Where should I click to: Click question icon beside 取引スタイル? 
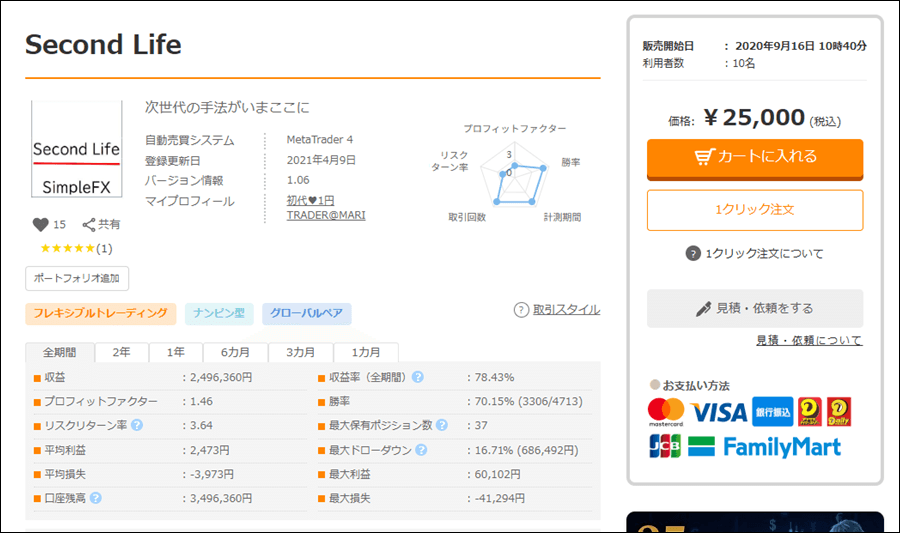point(521,310)
